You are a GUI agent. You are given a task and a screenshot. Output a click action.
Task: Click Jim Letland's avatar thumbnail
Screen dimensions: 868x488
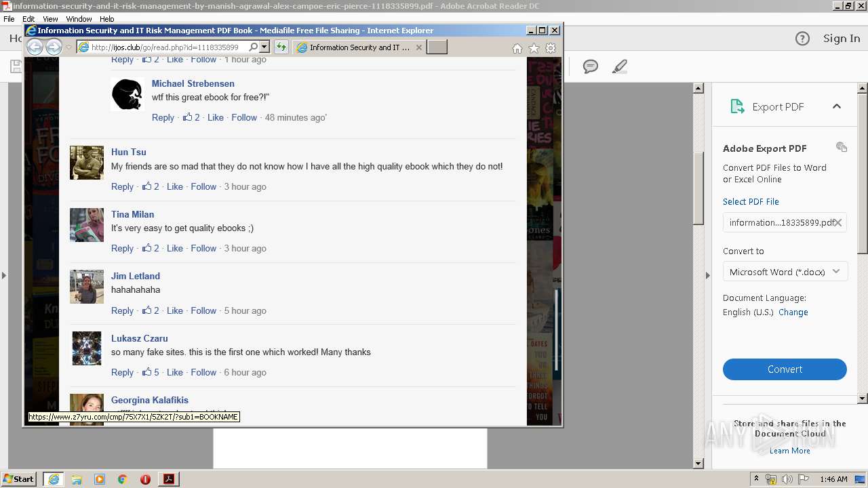[x=87, y=287]
